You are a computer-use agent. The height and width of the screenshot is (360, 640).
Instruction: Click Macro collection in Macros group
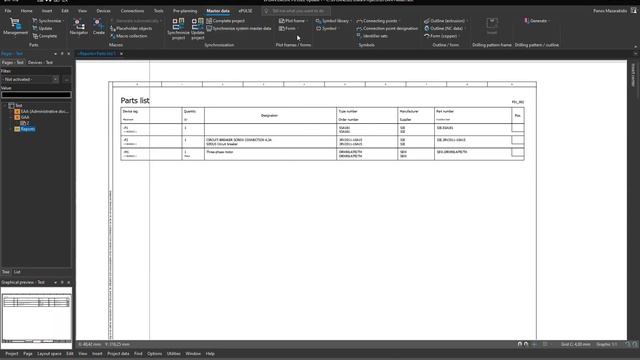129,36
